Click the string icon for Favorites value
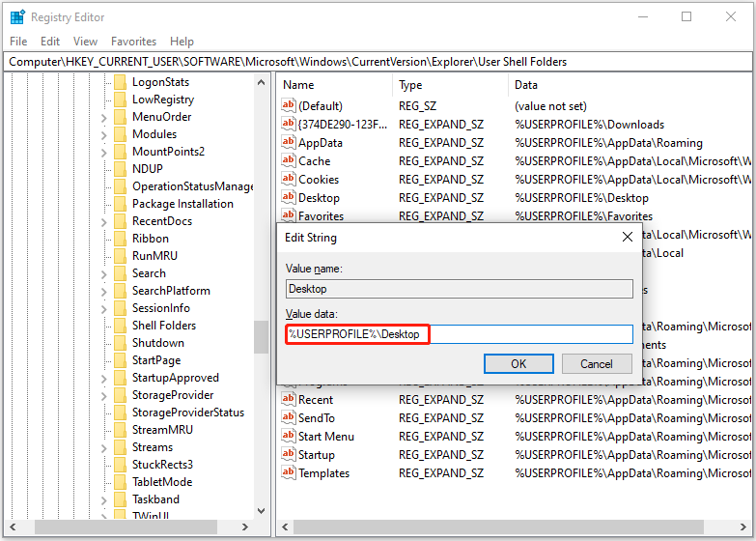The width and height of the screenshot is (756, 541). (289, 215)
